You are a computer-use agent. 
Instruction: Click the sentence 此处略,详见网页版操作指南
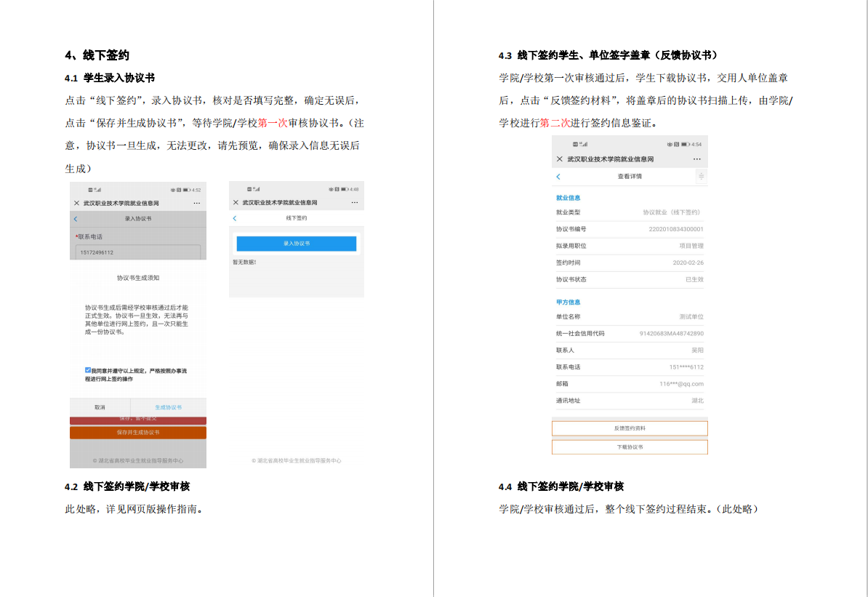click(x=134, y=509)
